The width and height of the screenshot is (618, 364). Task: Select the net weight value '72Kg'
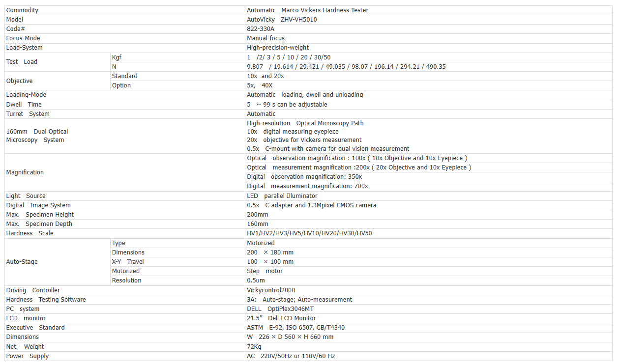tap(254, 347)
